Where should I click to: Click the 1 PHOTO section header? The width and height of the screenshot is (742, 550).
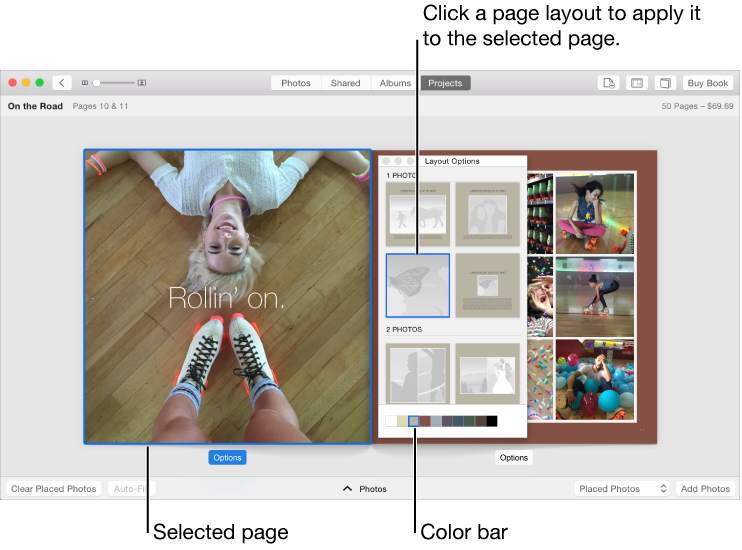(401, 176)
